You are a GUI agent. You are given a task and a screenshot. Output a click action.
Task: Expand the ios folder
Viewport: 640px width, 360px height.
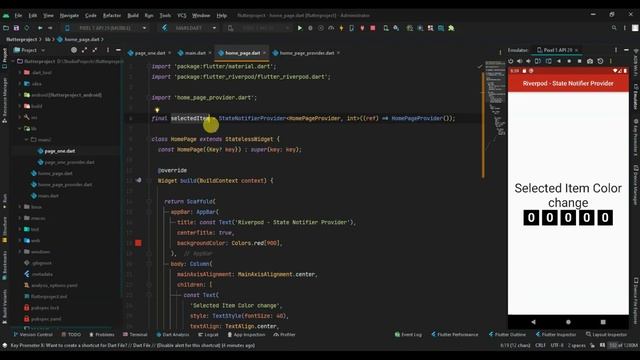pos(20,117)
